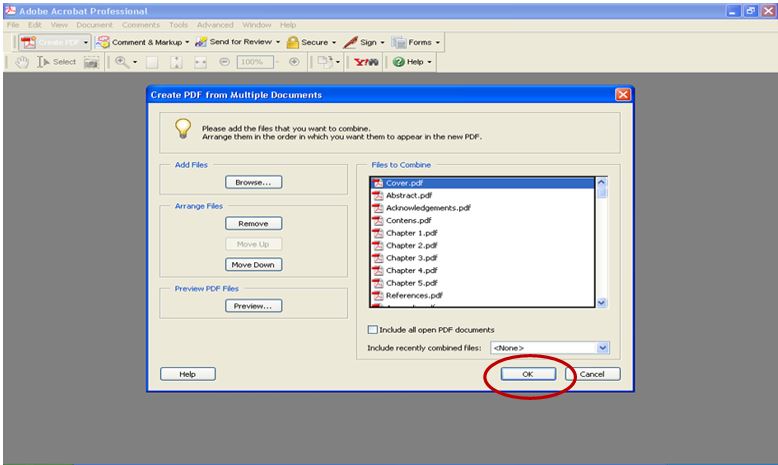The image size is (778, 465).
Task: Click the PDF icon beside Abstract.pdf
Action: 378,196
